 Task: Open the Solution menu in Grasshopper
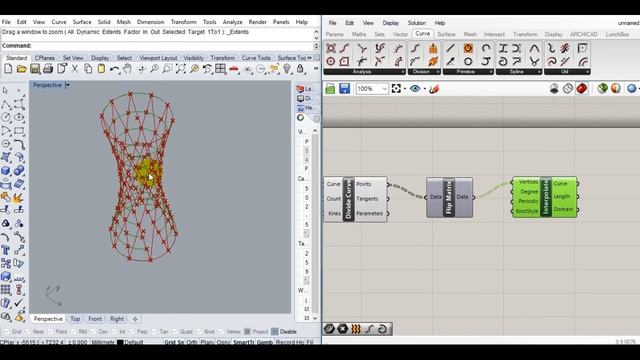pyautogui.click(x=416, y=23)
